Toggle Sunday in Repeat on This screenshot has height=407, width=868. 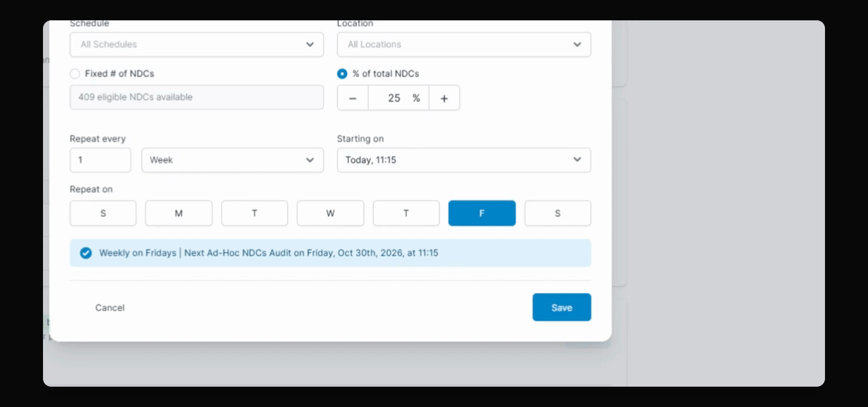tap(103, 213)
